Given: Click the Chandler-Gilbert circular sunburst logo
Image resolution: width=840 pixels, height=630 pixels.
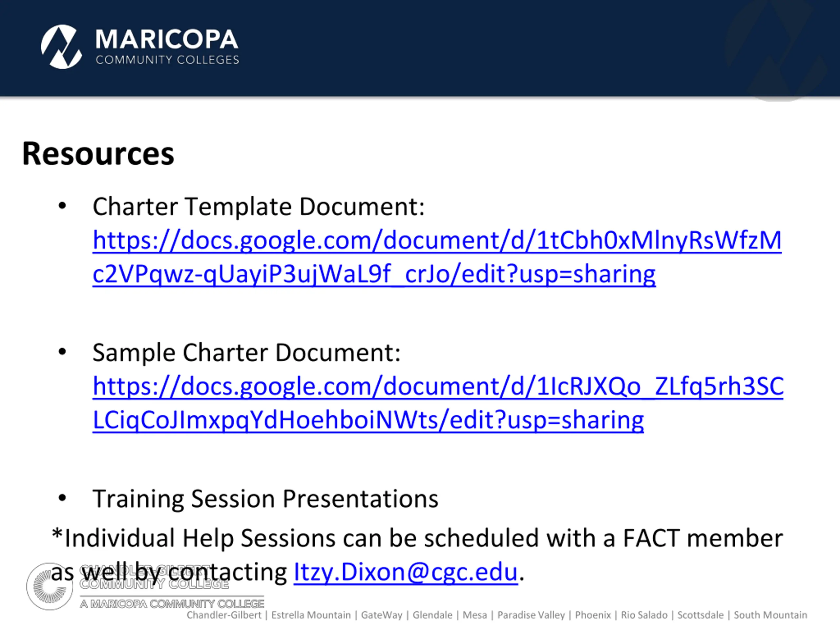Looking at the screenshot, I should [49, 586].
